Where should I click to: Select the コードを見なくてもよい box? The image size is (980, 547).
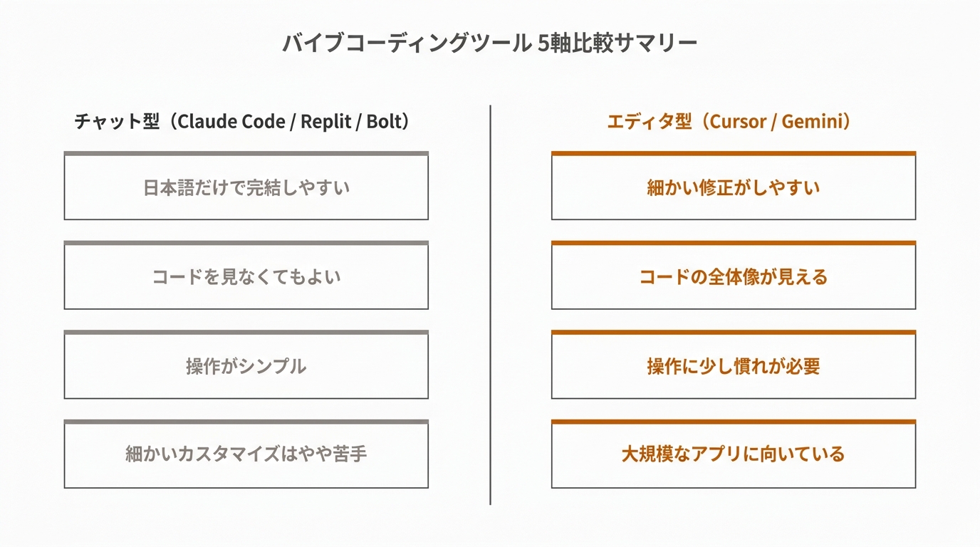coord(246,277)
